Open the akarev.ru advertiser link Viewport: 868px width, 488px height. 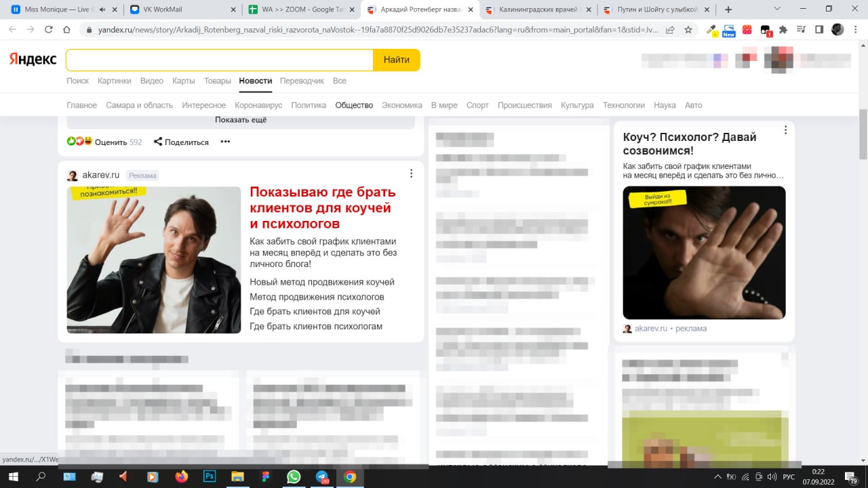coord(101,174)
